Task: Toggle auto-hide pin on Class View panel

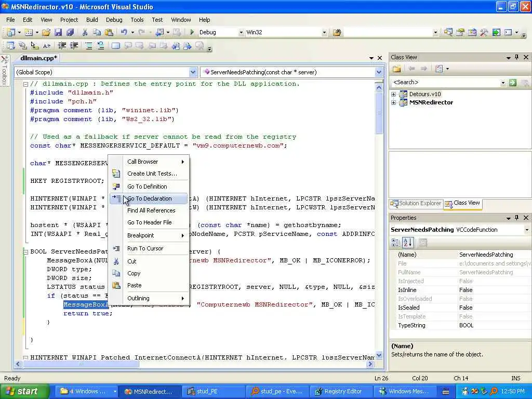Action: click(517, 57)
